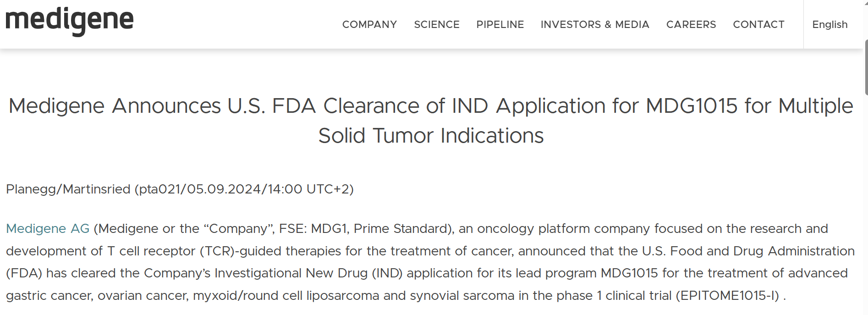Navigate to the CAREERS page

691,25
